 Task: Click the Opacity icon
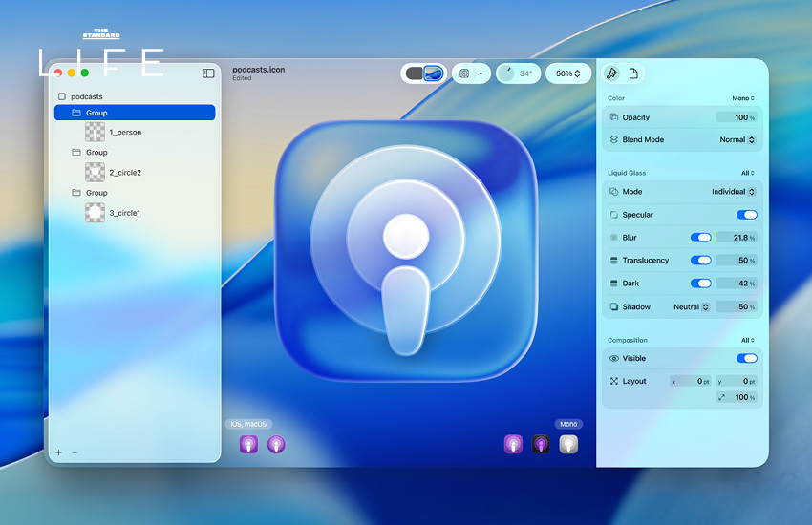[x=613, y=116]
